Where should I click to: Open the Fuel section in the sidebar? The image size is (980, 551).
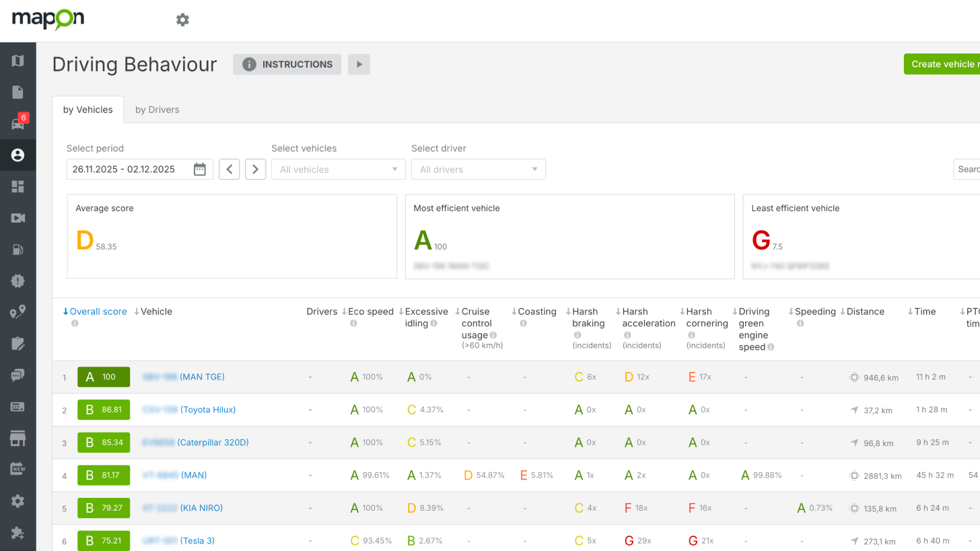(18, 250)
